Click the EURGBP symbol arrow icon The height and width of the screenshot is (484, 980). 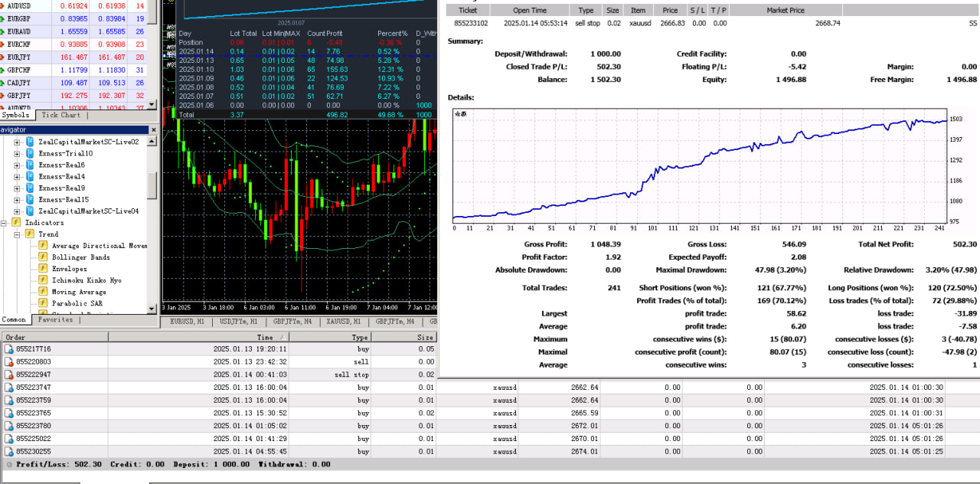point(3,18)
